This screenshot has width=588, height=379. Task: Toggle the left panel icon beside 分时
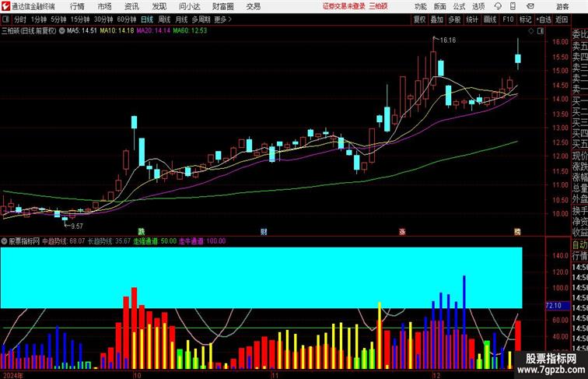point(5,19)
